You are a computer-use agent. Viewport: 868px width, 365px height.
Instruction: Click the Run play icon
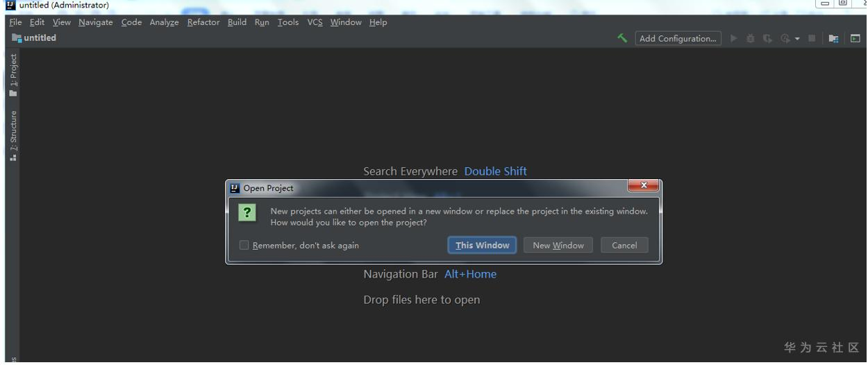tap(734, 38)
